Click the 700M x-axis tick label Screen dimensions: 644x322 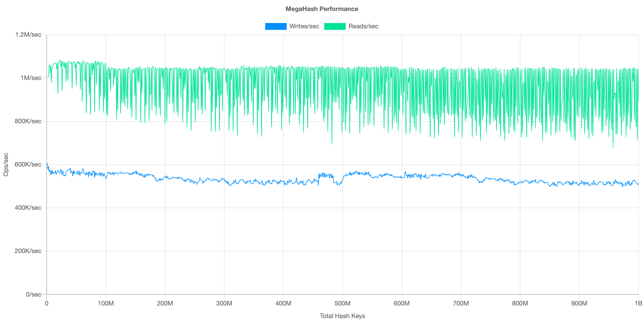click(461, 303)
